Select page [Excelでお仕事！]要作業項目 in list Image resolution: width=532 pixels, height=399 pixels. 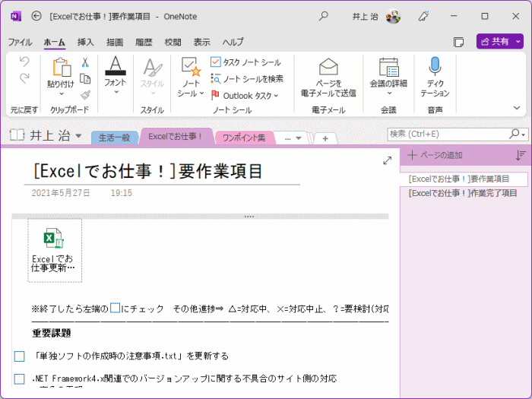tap(464, 179)
